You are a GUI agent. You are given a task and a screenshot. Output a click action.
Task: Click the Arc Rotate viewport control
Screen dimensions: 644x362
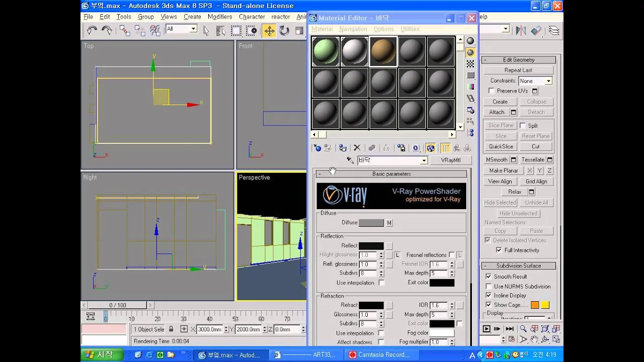tap(545, 339)
